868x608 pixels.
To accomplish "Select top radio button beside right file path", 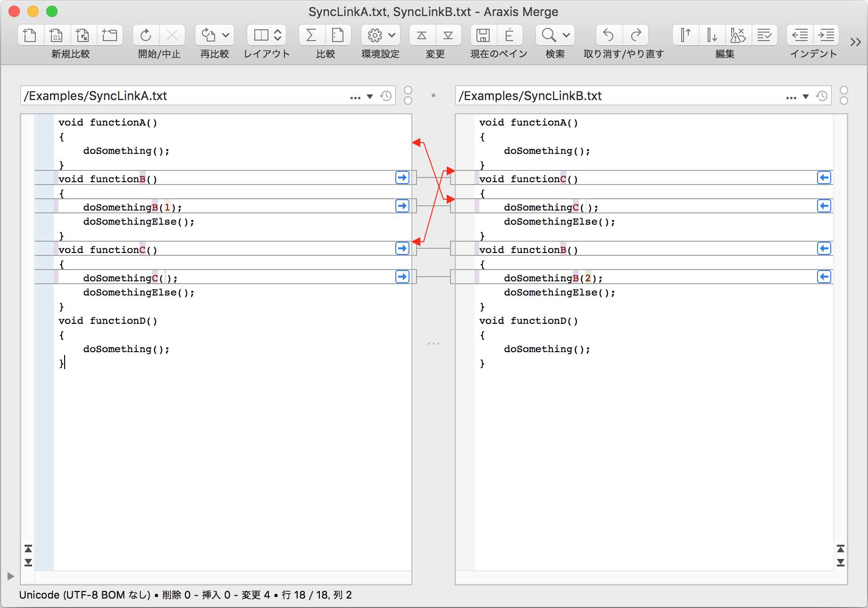I will [x=844, y=90].
